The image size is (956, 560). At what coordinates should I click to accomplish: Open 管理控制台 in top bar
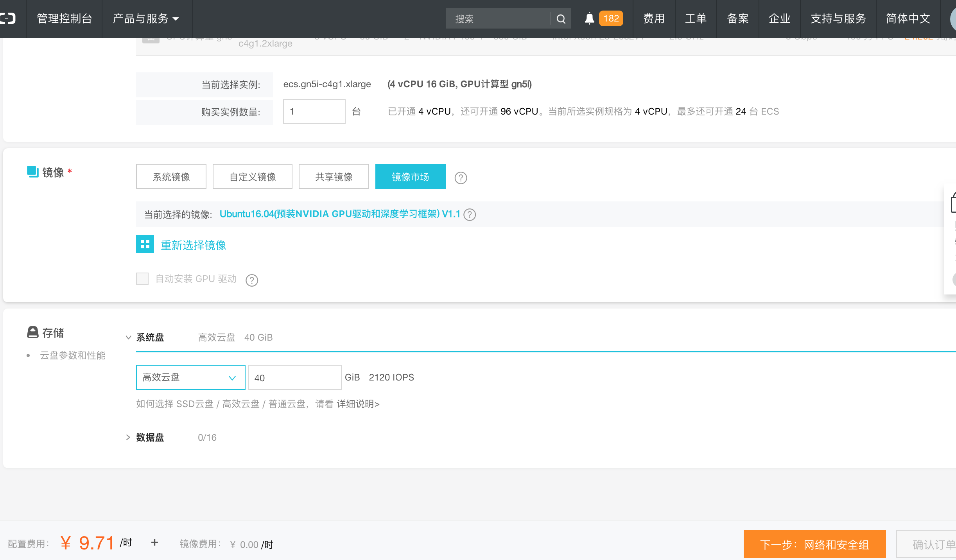[65, 19]
